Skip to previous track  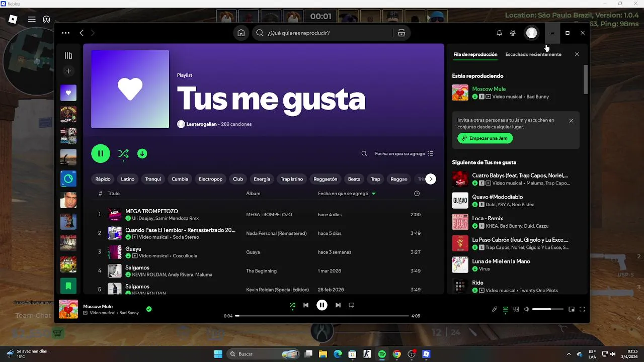[x=306, y=305]
